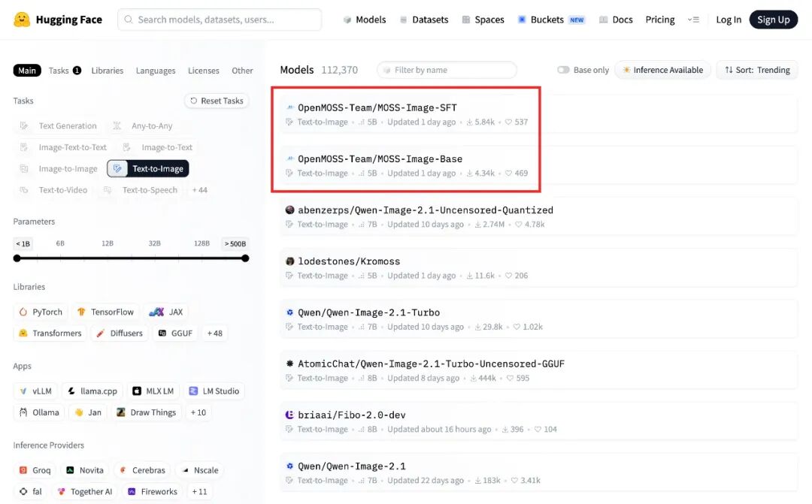The image size is (812, 504).
Task: Select the Groq inference provider
Action: coord(35,470)
